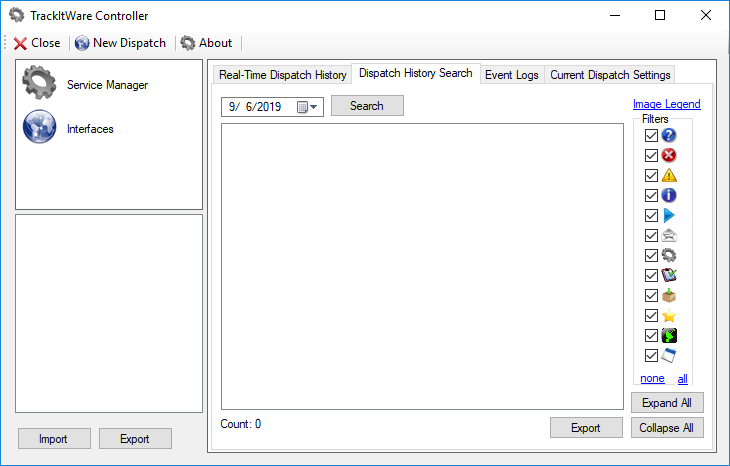Click the toolbar drag grip handle
The height and width of the screenshot is (466, 730).
click(x=5, y=43)
